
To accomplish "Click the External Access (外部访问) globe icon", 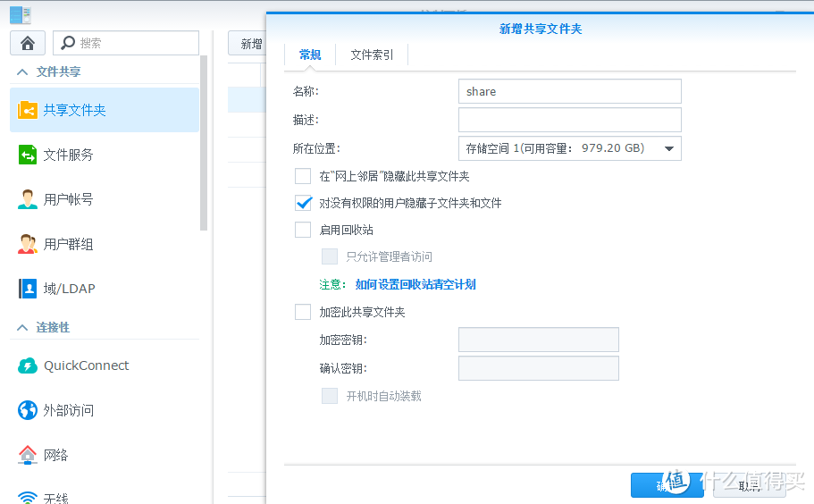I will pyautogui.click(x=28, y=410).
